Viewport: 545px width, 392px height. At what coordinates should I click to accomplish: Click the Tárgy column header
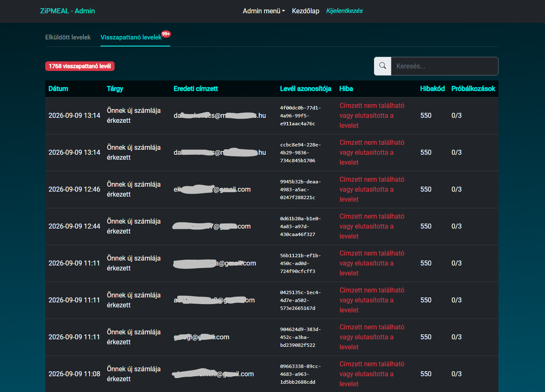coord(115,89)
